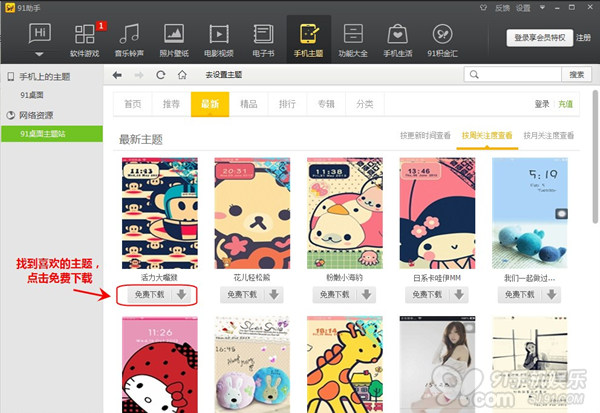Open title bar dropdown menu arrow
Viewport: 600px width, 413px height.
(542, 7)
